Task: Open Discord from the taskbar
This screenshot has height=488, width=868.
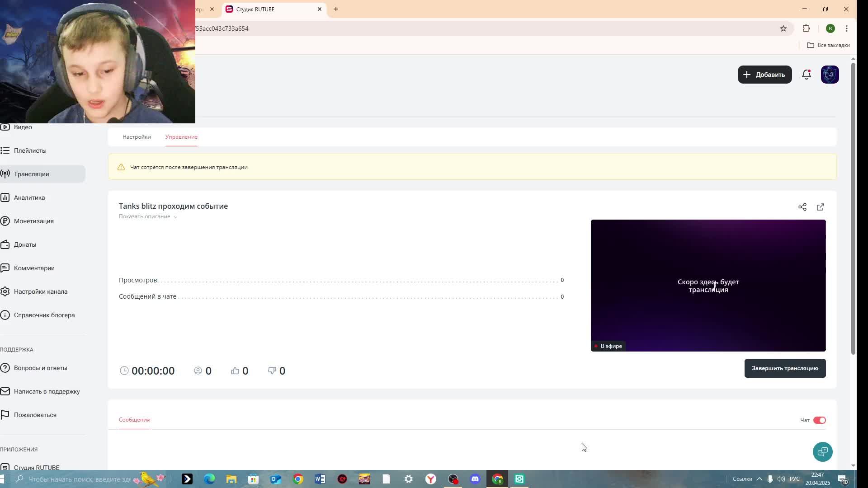Action: coord(475,479)
